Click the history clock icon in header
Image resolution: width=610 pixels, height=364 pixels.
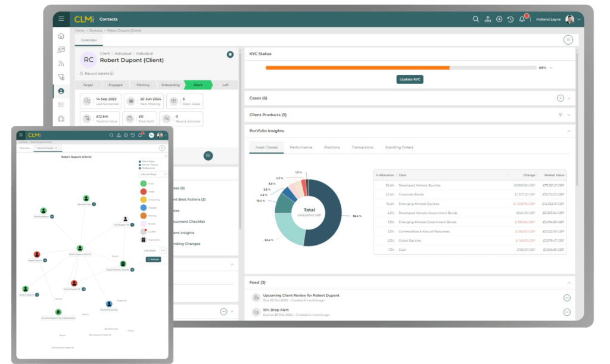pos(511,19)
